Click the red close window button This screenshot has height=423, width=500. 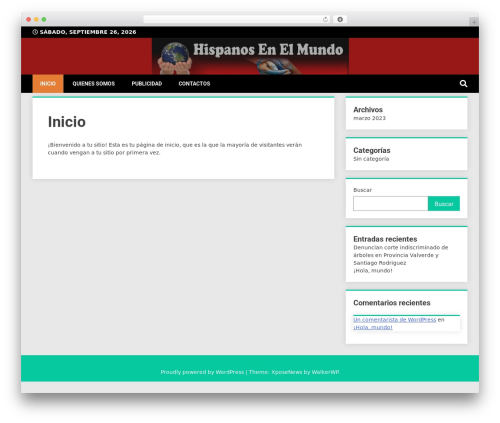[x=29, y=20]
